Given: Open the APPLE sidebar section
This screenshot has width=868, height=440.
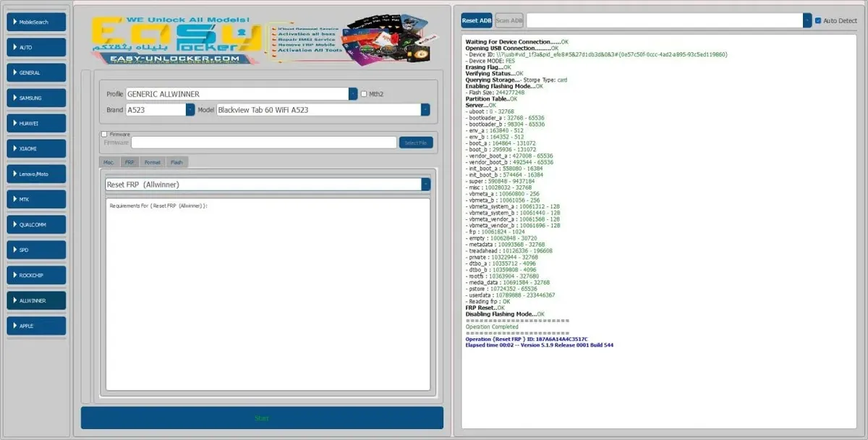Looking at the screenshot, I should (x=36, y=326).
